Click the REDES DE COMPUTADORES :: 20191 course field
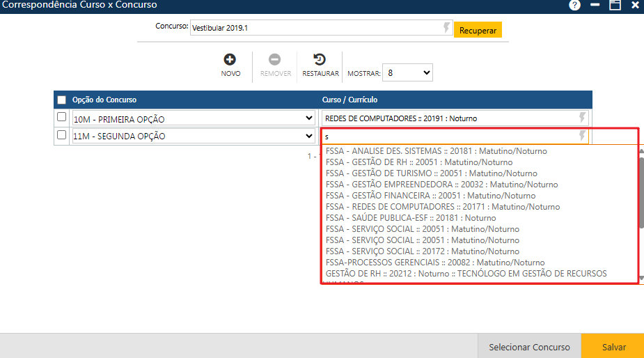Screen dimensions: 644x358 tap(455, 118)
